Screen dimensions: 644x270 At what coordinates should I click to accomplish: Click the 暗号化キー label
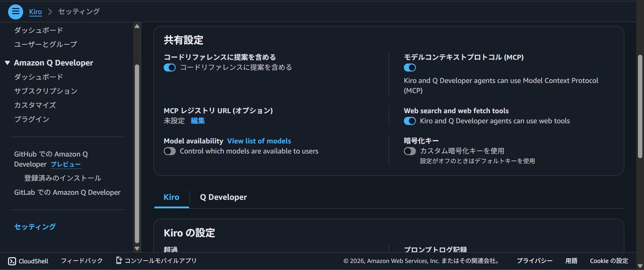(421, 141)
